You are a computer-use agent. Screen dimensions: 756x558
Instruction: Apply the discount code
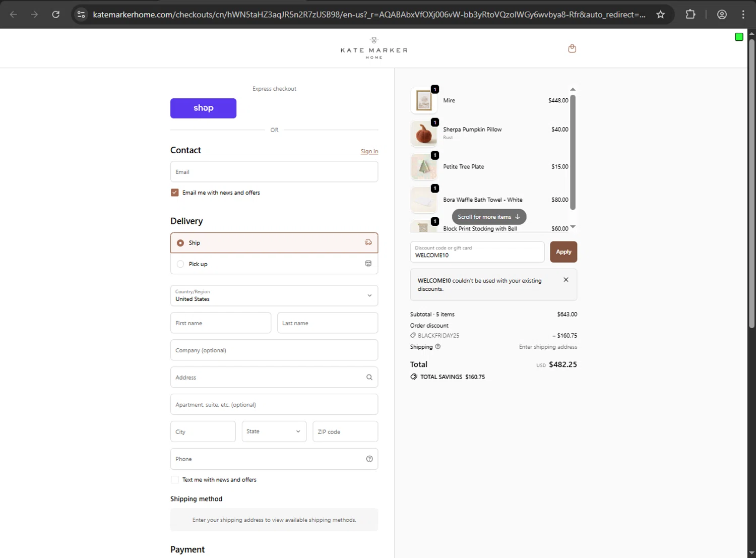pyautogui.click(x=563, y=252)
